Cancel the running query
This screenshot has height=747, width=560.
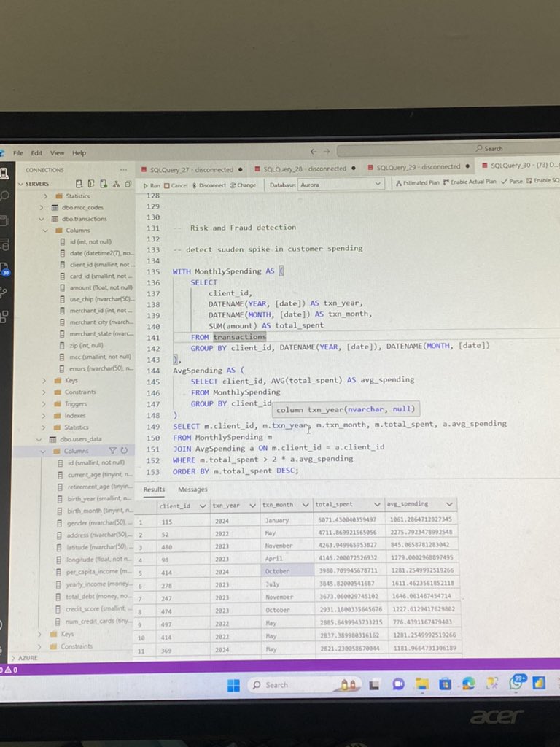(176, 185)
